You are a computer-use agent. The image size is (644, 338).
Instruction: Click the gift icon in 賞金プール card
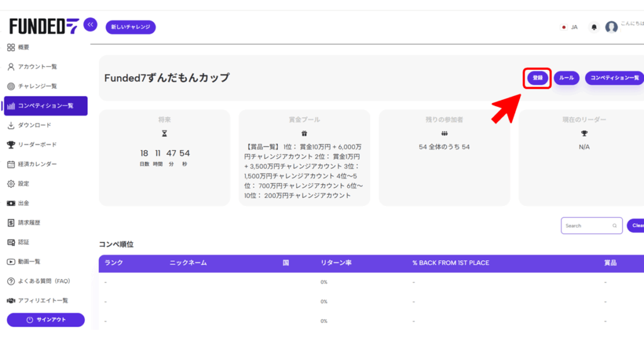click(304, 133)
